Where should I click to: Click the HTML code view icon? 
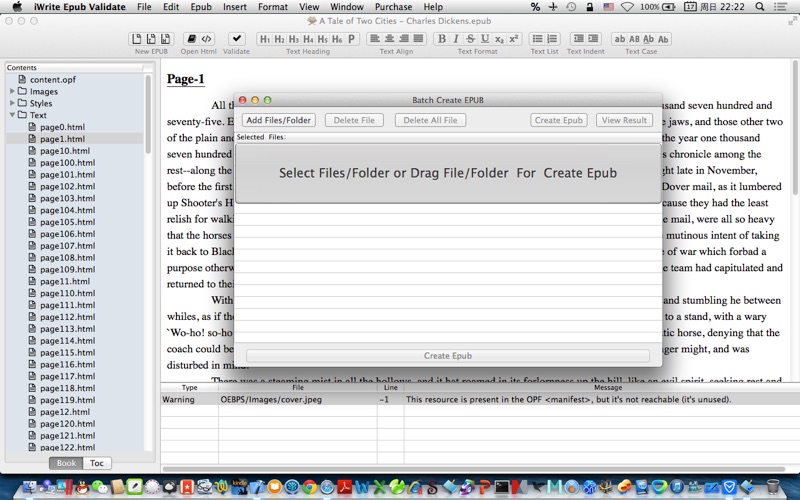click(x=206, y=39)
